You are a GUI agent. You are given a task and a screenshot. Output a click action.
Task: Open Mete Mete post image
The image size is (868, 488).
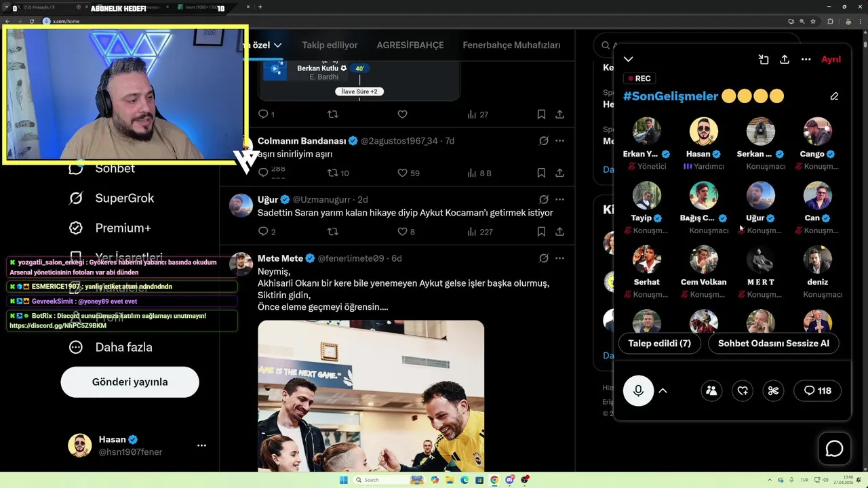pos(371,396)
